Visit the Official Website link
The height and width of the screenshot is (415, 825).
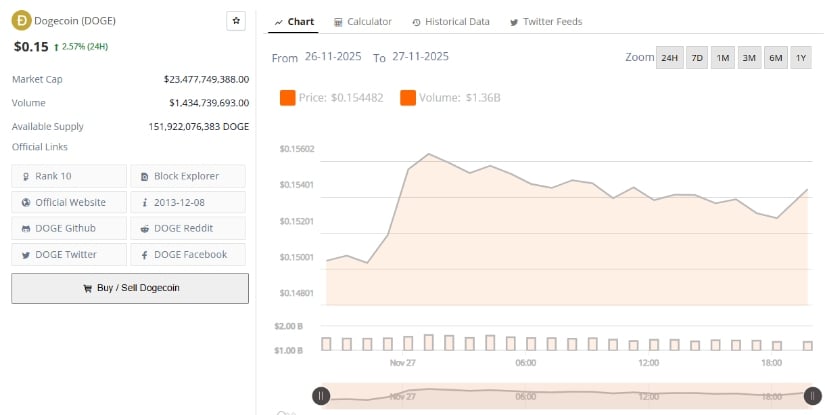click(x=69, y=202)
